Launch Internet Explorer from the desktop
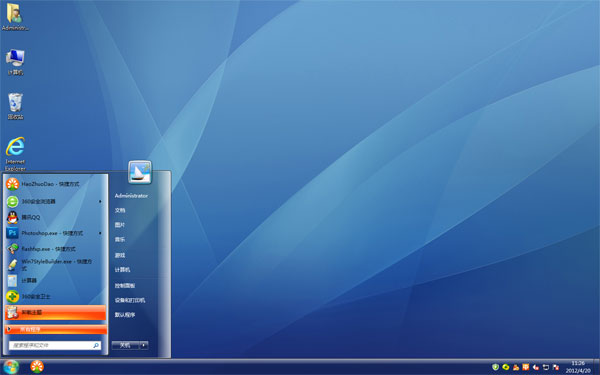The height and width of the screenshot is (375, 600). point(15,154)
